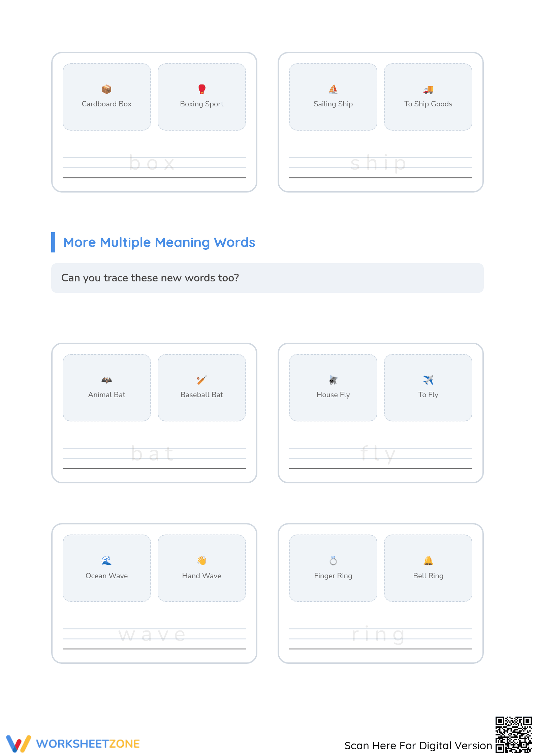Click the 'More Multiple Meaning Words' heading
This screenshot has width=535, height=756.
point(159,242)
